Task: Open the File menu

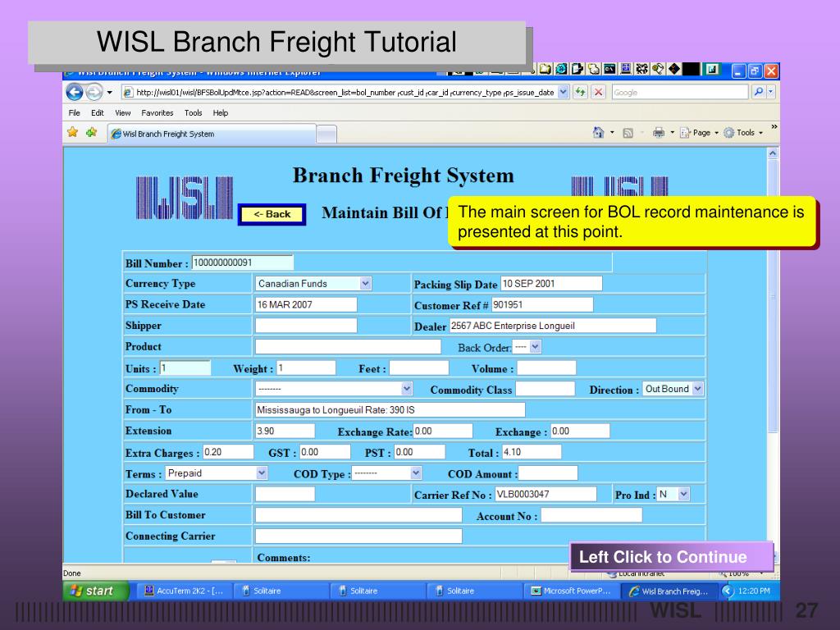Action: click(75, 113)
